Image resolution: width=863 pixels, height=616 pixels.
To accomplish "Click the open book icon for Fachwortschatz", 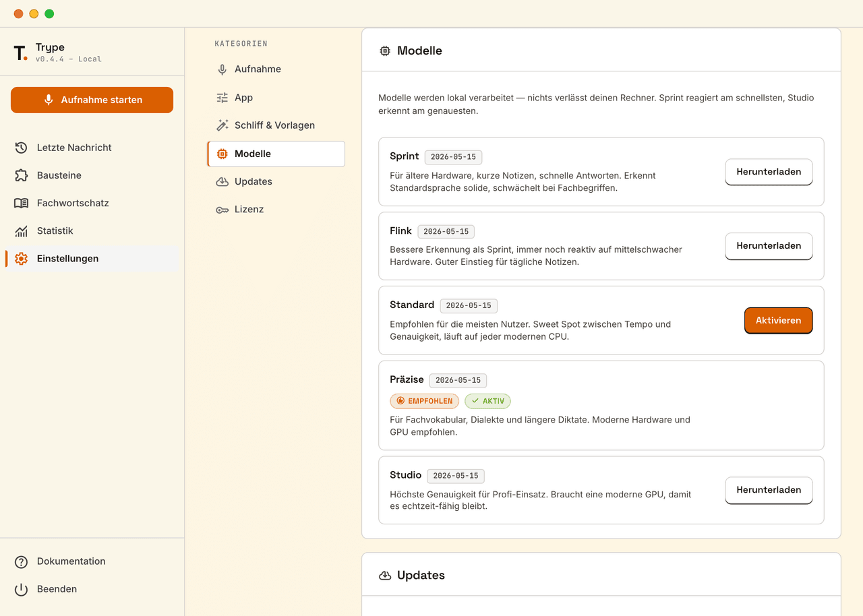I will coord(22,203).
